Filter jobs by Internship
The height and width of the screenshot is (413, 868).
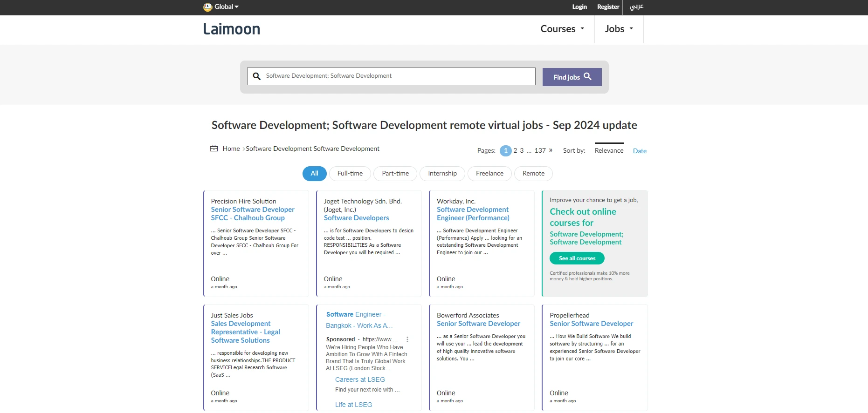tap(442, 174)
